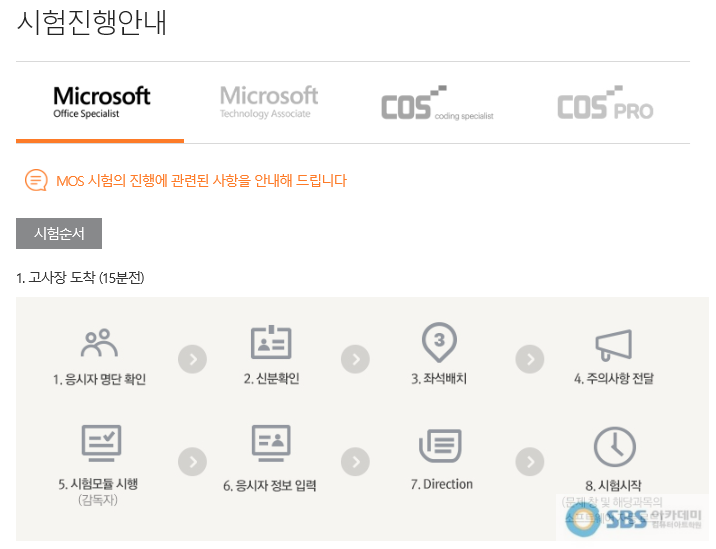
Task: Click the orange speech bubble icon
Action: point(36,180)
